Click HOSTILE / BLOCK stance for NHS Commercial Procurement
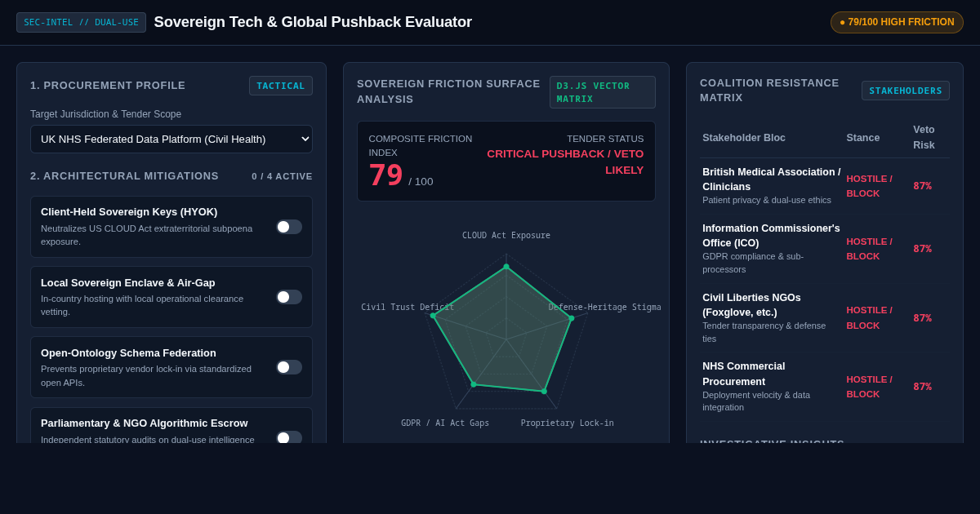The image size is (980, 514). tap(869, 387)
